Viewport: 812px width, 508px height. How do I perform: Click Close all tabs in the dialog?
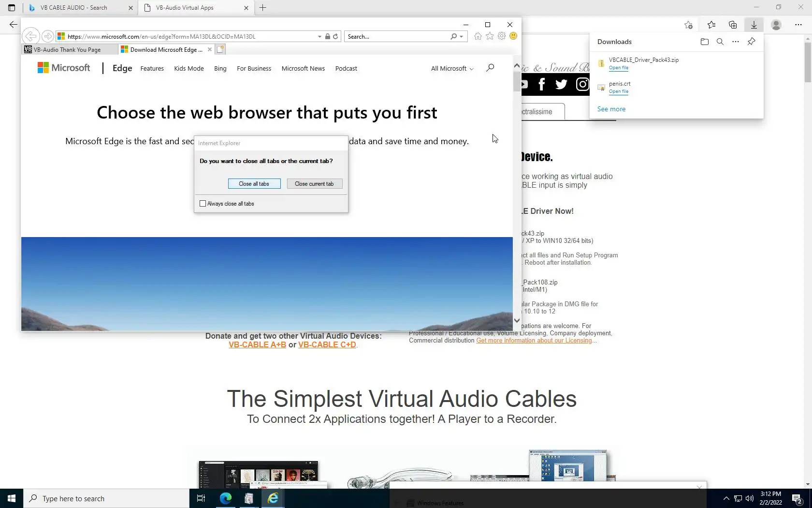click(254, 184)
